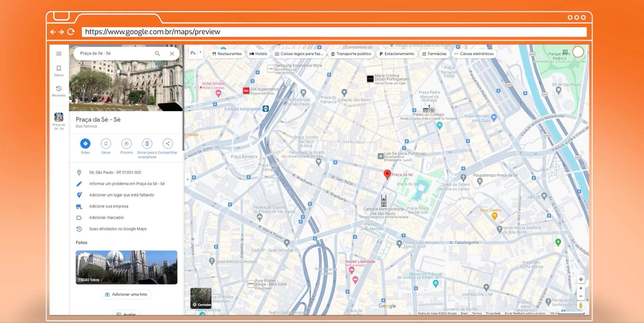Click Informar um problema em Praça da Sé
The width and height of the screenshot is (644, 323).
[x=127, y=184]
